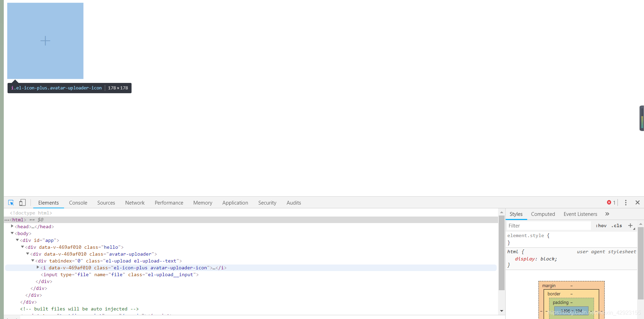
Task: Click the padding label in box model
Action: click(x=560, y=303)
